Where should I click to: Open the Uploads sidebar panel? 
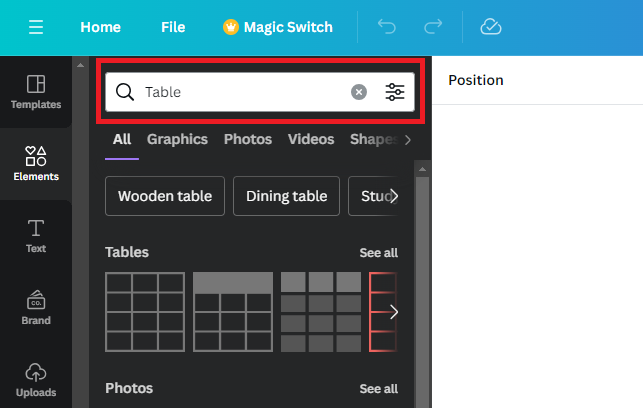[x=36, y=380]
